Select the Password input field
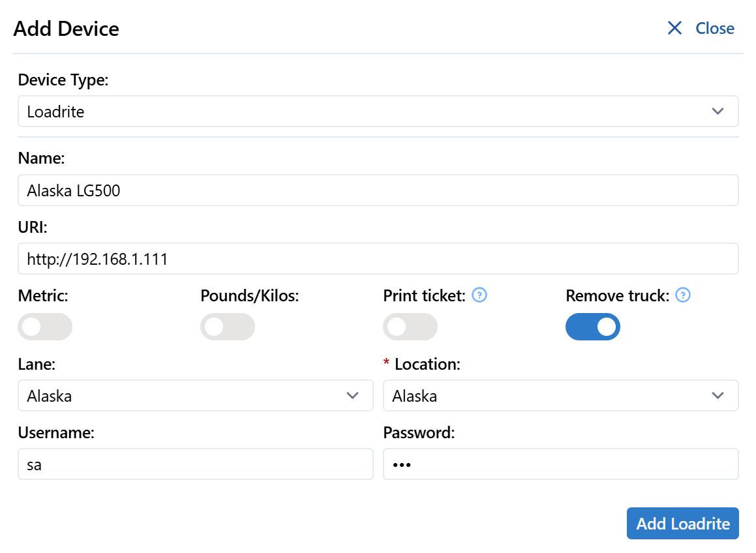Viewport: 756px width, 553px height. coord(561,464)
